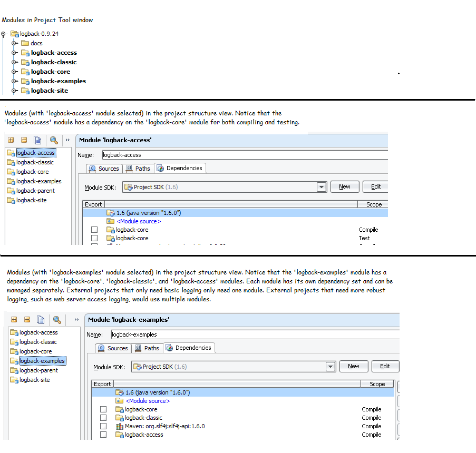Select docs folder in project tree
The image size is (476, 453).
[36, 43]
